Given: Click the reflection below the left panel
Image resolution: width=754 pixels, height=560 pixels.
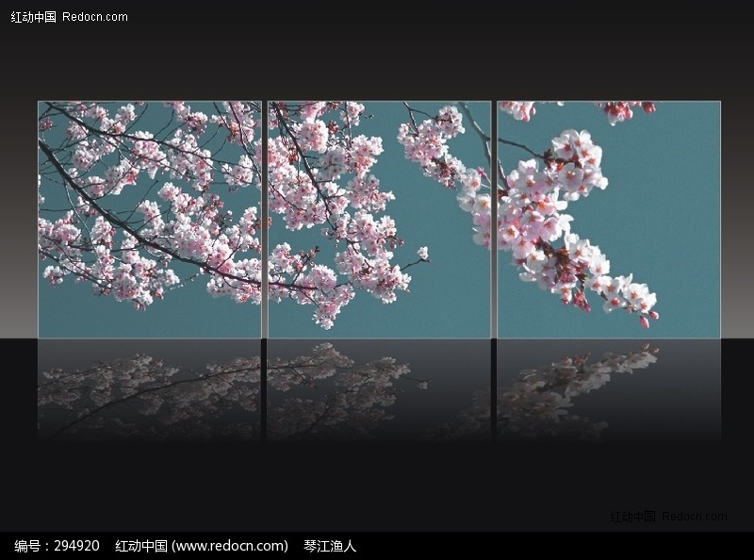Looking at the screenshot, I should pyautogui.click(x=151, y=377).
